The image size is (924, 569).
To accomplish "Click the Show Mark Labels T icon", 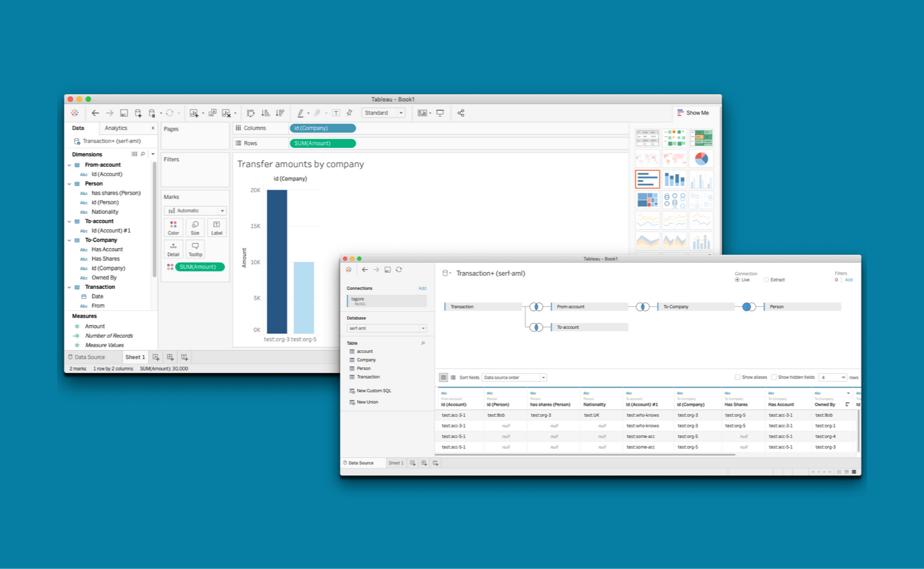I will pyautogui.click(x=336, y=113).
